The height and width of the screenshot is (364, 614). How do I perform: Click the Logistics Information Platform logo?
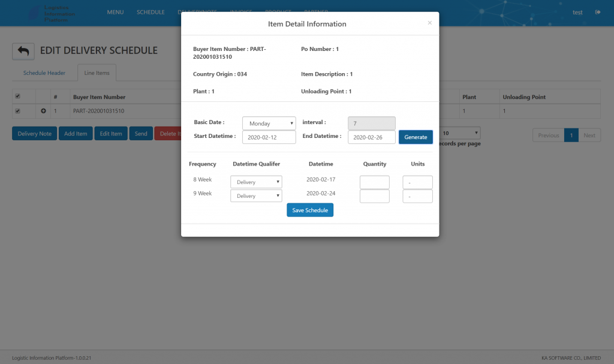click(x=52, y=13)
